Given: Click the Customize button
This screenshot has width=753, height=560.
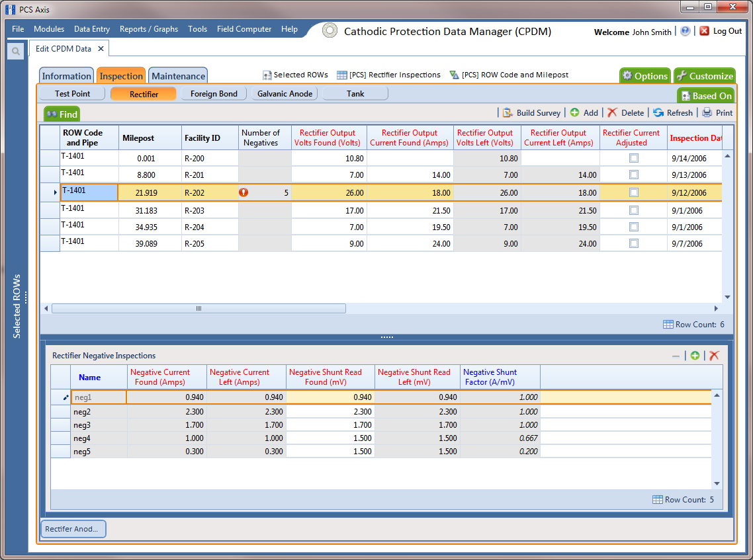Looking at the screenshot, I should [x=705, y=76].
